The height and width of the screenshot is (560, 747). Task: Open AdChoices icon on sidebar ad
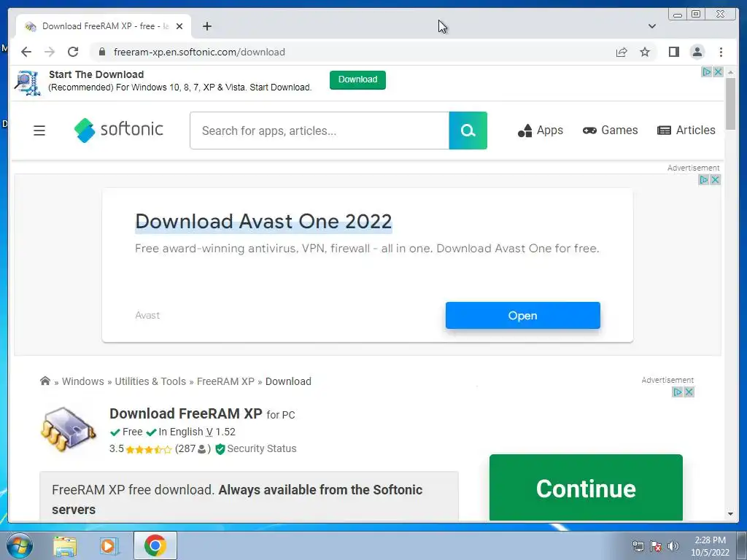click(x=678, y=392)
